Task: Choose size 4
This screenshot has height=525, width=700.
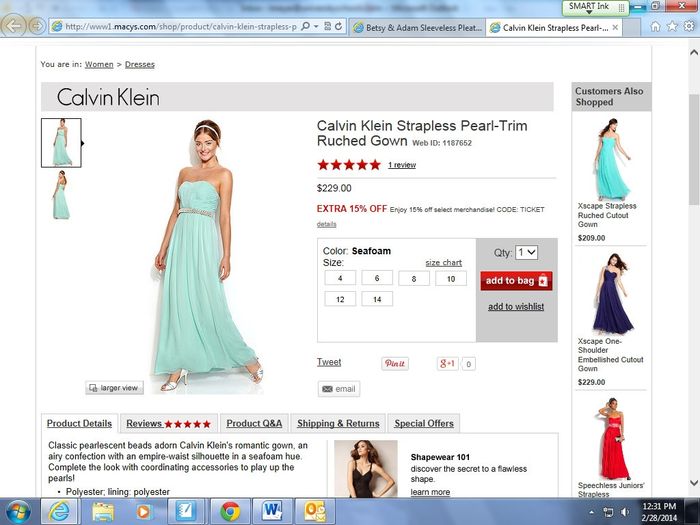Action: coord(340,278)
